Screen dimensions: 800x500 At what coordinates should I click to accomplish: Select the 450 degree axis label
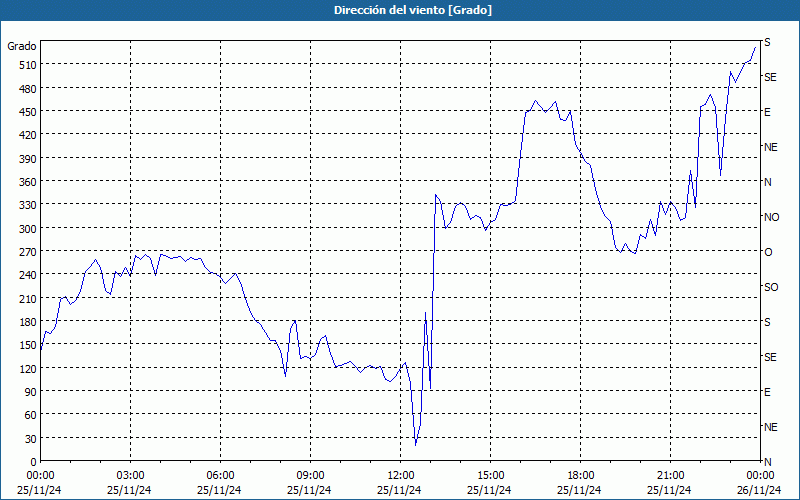click(x=28, y=112)
